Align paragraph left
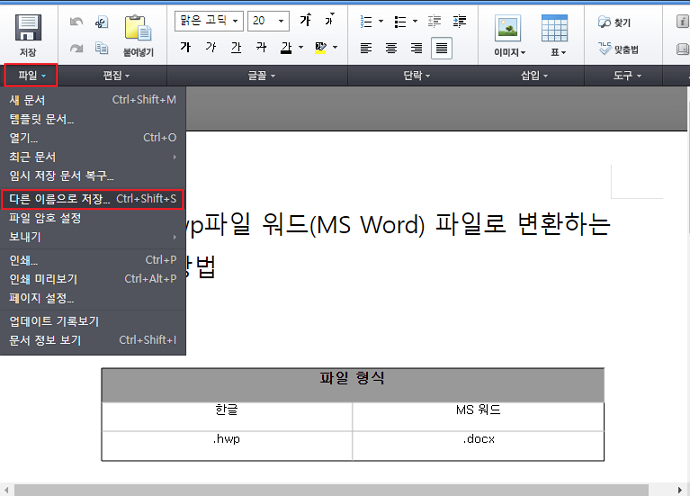 (x=366, y=48)
